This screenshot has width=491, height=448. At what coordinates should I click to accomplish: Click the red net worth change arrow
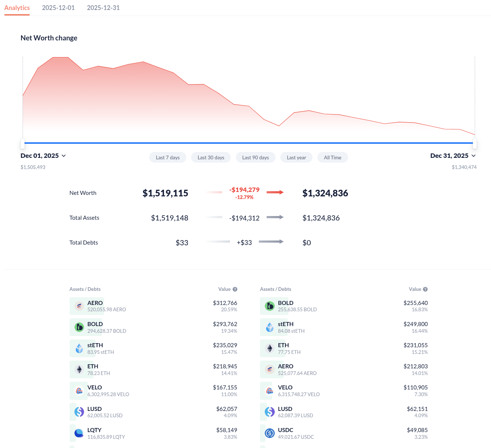275,192
